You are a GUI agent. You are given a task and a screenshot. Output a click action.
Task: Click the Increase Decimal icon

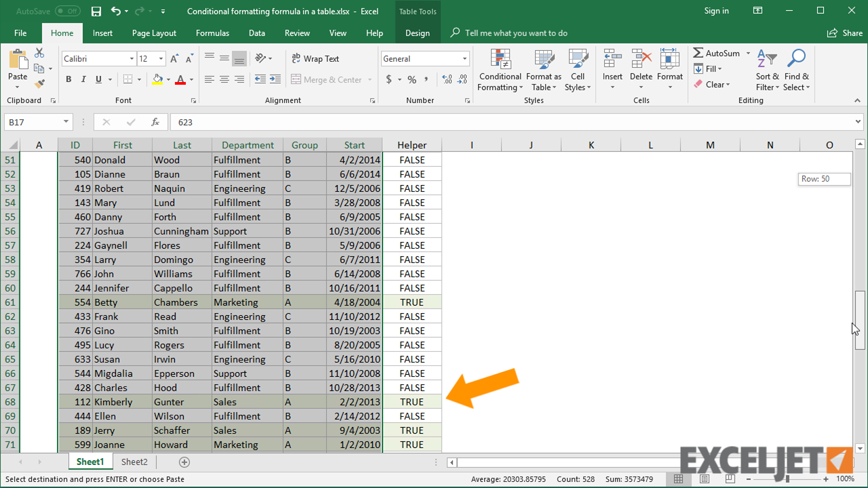point(446,79)
